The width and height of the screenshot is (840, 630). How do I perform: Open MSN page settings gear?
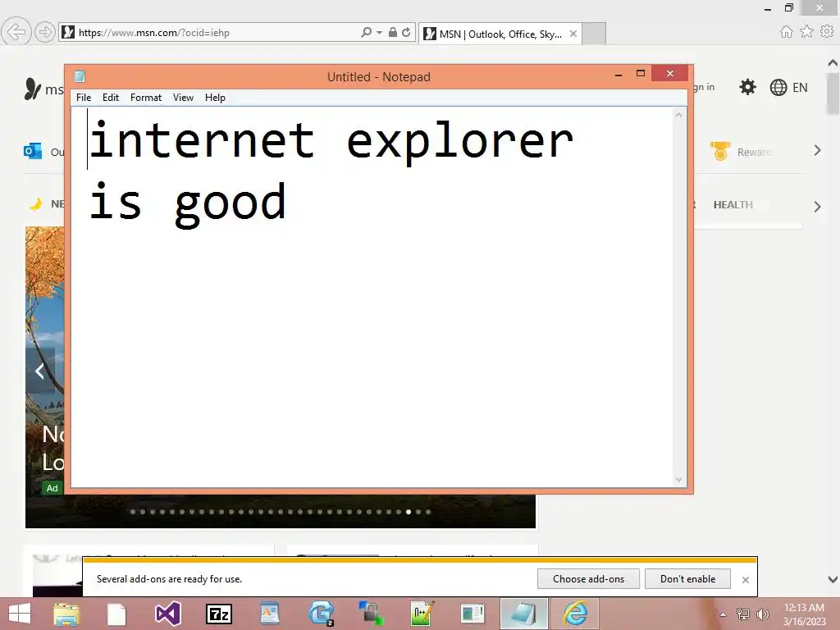point(747,87)
